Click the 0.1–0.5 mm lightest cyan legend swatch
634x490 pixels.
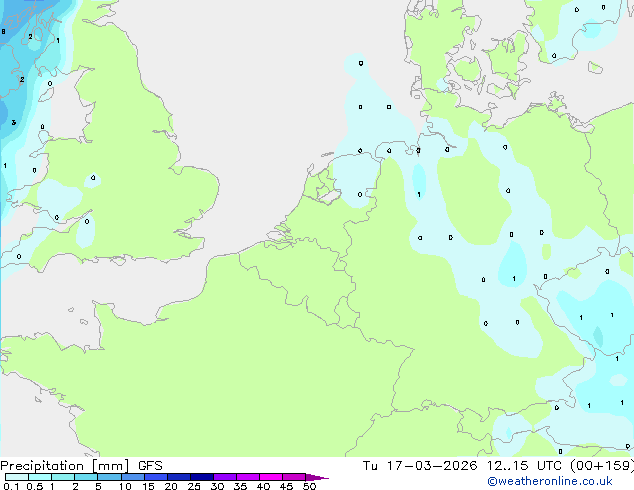coord(17,477)
